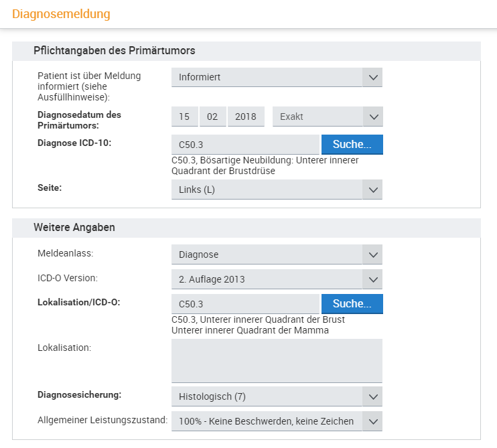This screenshot has width=497, height=448.
Task: Click the diagnosis year field showing 2018
Action: point(246,117)
